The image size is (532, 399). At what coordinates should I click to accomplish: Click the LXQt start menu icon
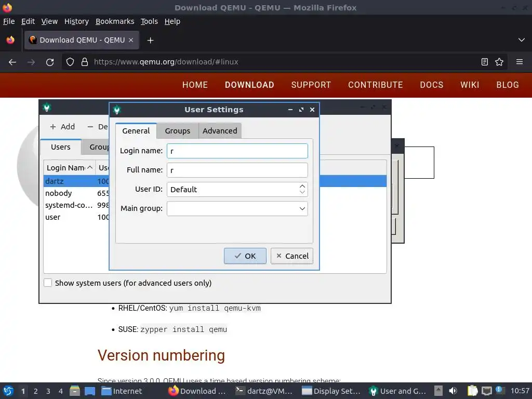8,391
